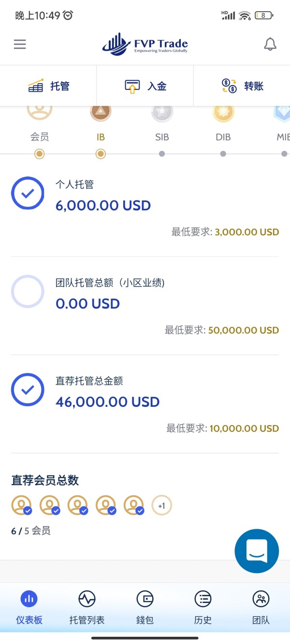The width and height of the screenshot is (290, 644).
Task: Tap the FVP Trade logo
Action: coord(145,44)
